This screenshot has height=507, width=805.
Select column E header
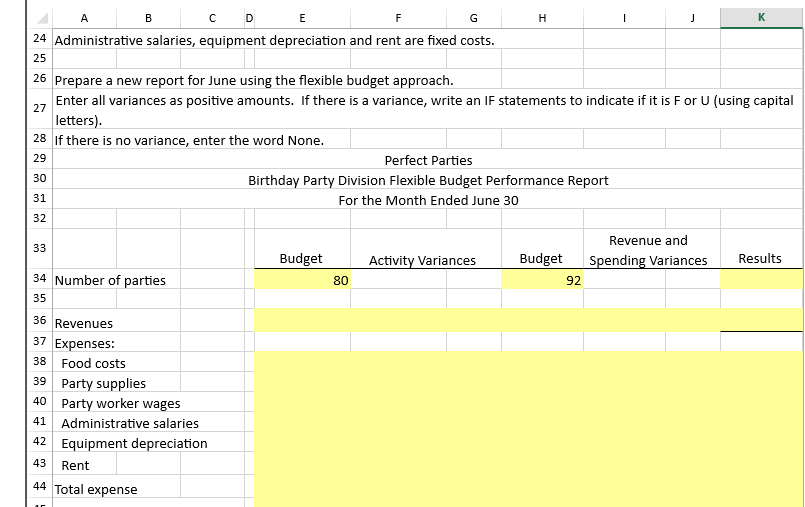(302, 18)
